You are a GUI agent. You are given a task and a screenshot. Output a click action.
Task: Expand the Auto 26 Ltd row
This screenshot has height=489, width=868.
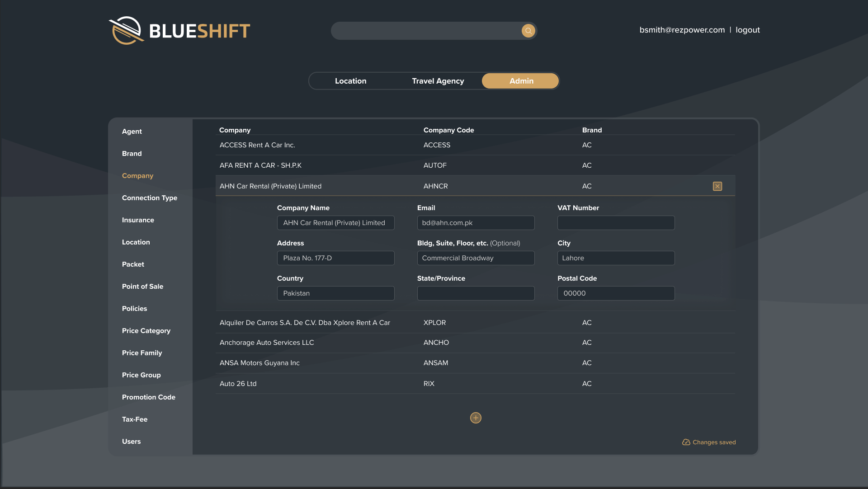tap(238, 384)
